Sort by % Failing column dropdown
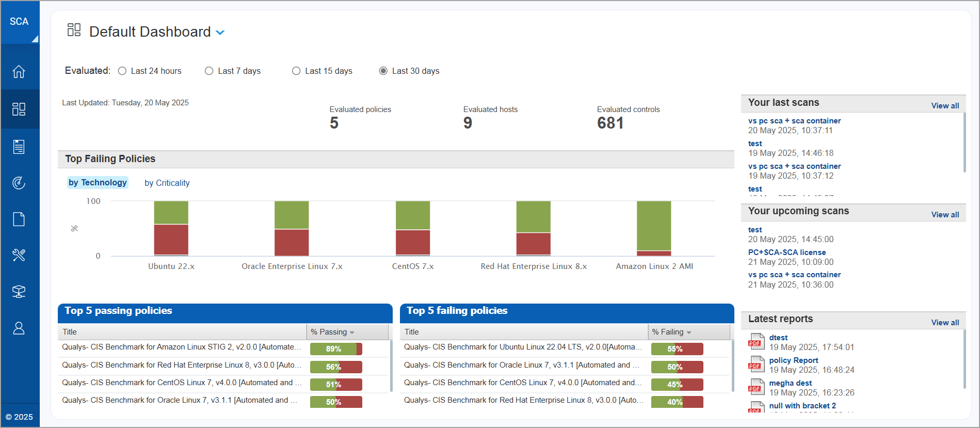Screen dimensions: 980x428 pyautogui.click(x=689, y=332)
